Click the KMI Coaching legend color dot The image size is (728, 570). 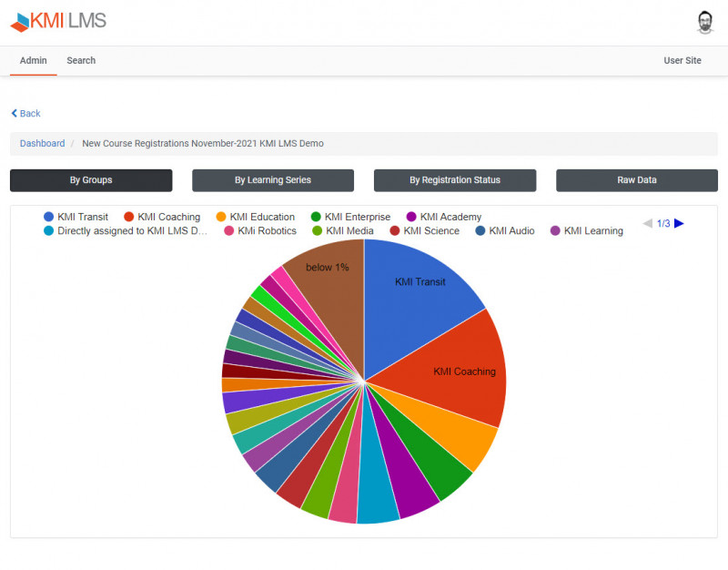(x=129, y=217)
